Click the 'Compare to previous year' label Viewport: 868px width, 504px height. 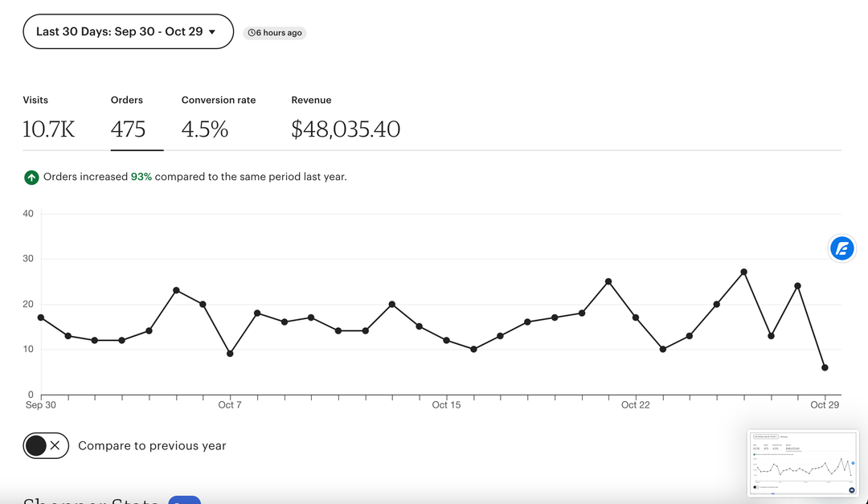pos(152,445)
